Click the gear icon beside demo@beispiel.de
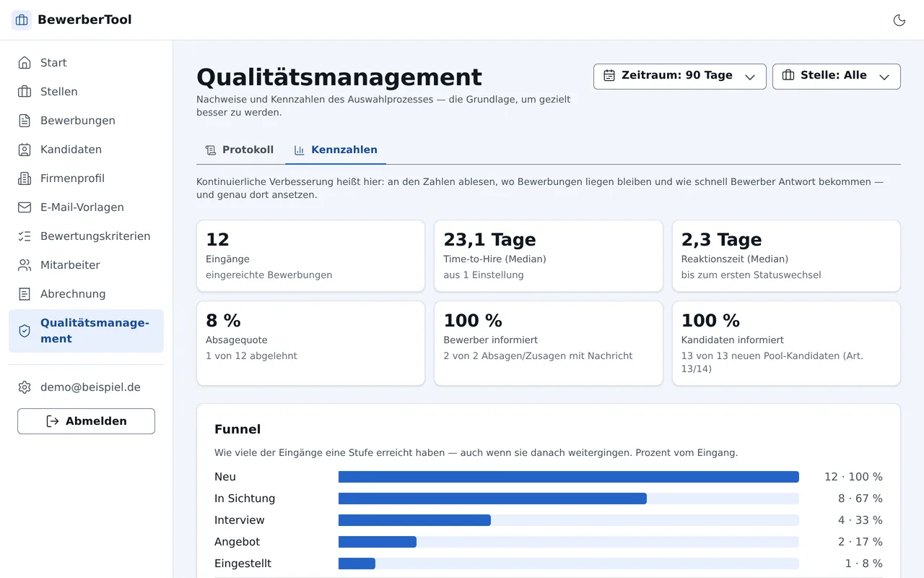This screenshot has height=578, width=924. pyautogui.click(x=25, y=387)
